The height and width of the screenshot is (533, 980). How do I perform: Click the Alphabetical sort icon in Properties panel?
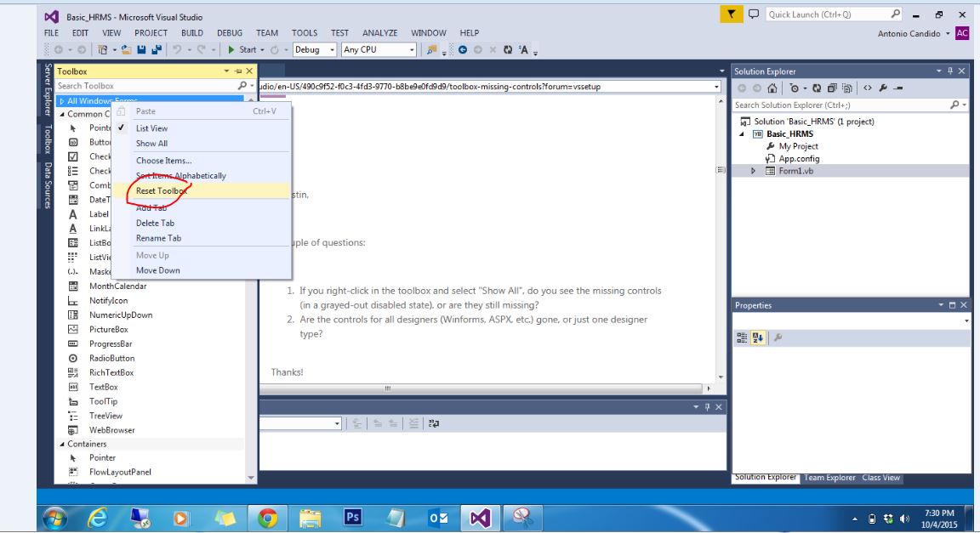tap(758, 337)
